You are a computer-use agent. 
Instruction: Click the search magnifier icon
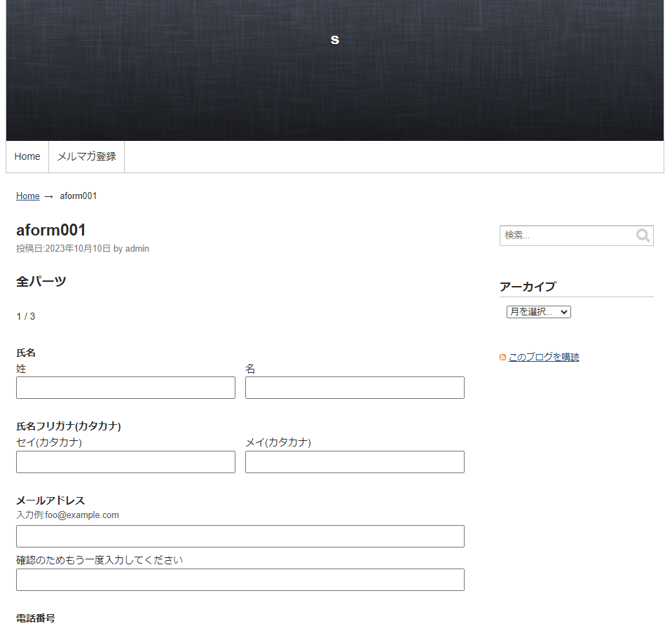(643, 236)
